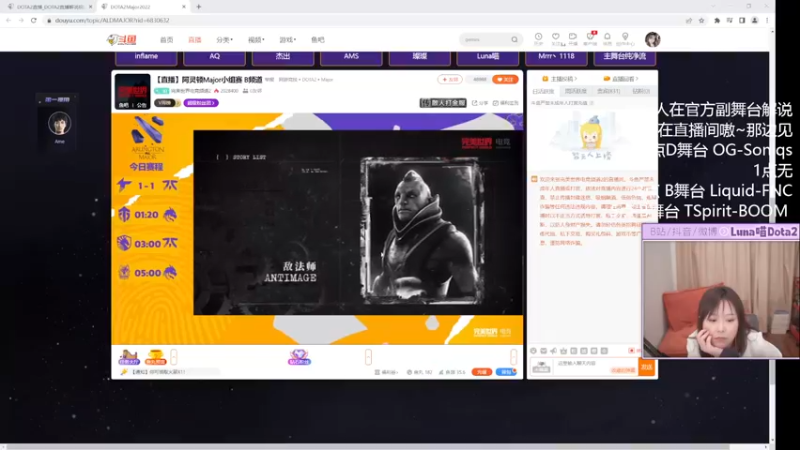The height and width of the screenshot is (450, 800).
Task: Switch to first DOTA2 browser tab
Action: tap(49, 7)
